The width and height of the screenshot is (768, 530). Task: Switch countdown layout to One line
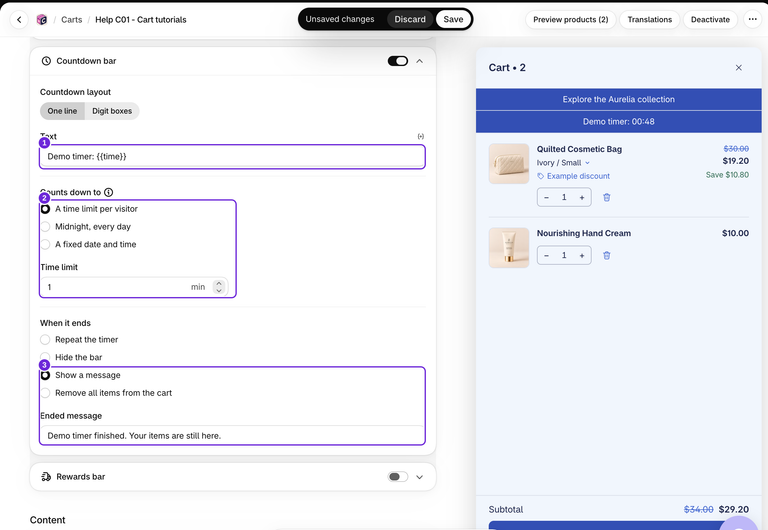point(62,111)
